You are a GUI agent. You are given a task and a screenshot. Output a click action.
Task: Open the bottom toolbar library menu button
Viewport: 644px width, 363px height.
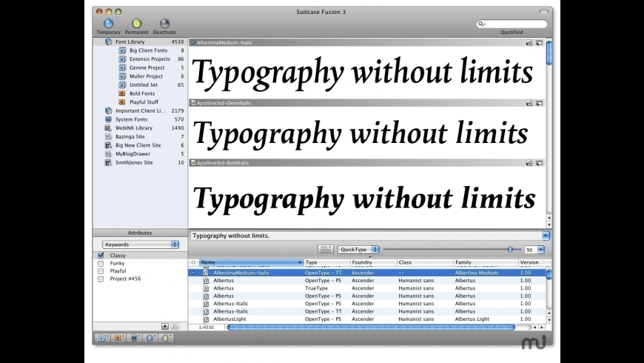(134, 338)
